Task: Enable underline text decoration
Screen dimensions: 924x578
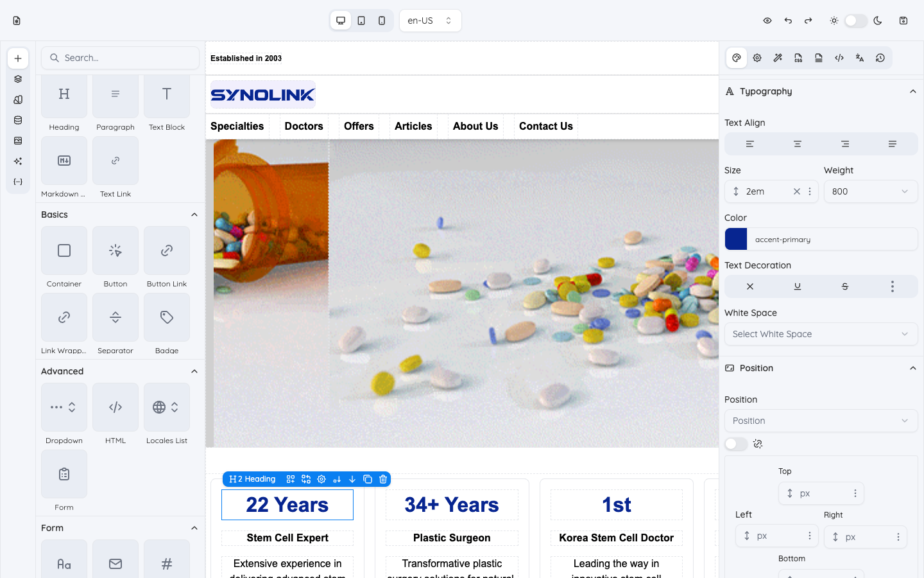Action: (x=798, y=286)
